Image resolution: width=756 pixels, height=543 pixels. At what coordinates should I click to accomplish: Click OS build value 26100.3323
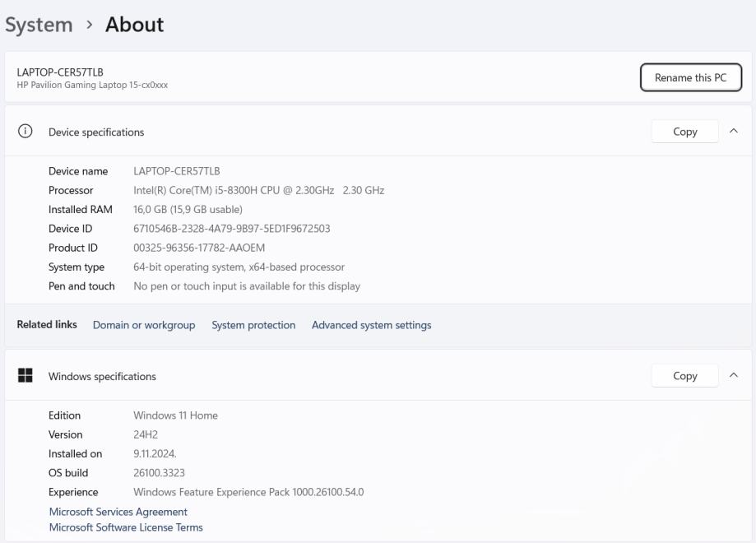coord(159,472)
